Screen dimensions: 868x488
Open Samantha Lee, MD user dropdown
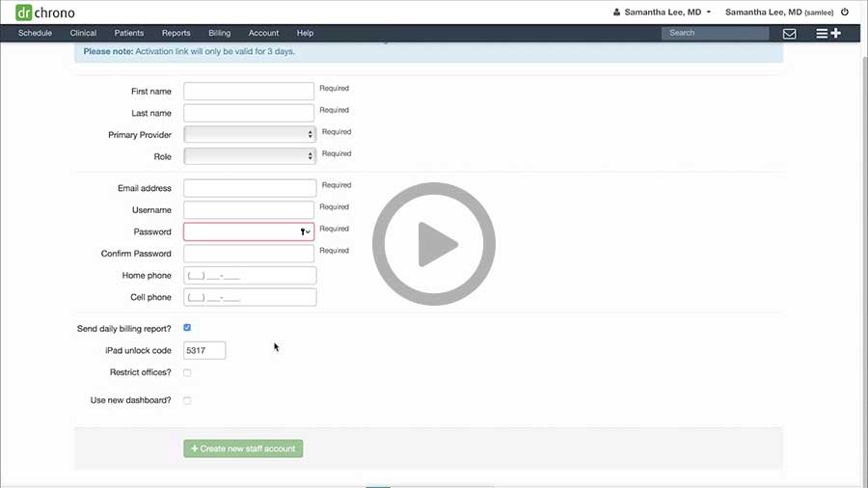coord(663,13)
